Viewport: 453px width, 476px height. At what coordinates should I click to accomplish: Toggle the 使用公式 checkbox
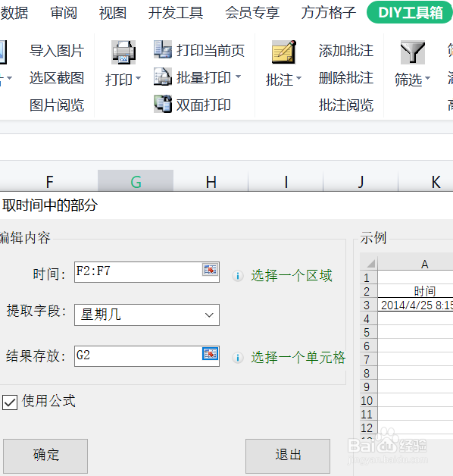tap(10, 402)
